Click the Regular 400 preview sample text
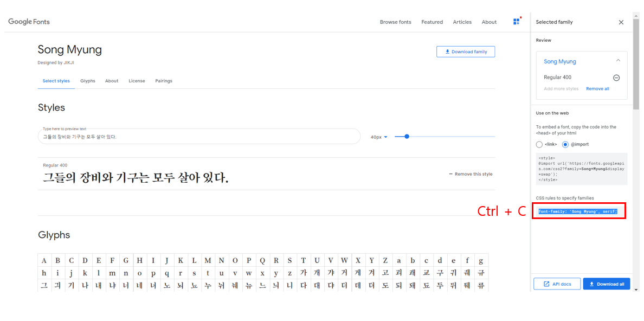Image resolution: width=644 pixels, height=321 pixels. point(136,178)
